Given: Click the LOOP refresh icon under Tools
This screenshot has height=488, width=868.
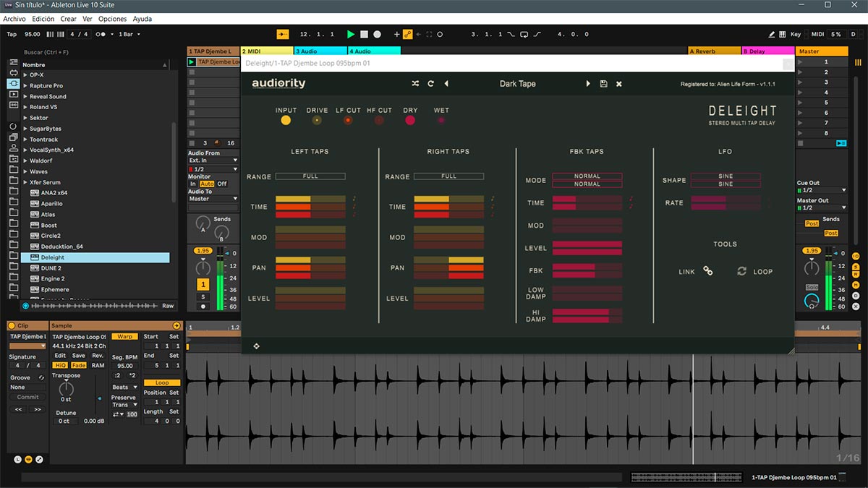Looking at the screenshot, I should pyautogui.click(x=741, y=271).
